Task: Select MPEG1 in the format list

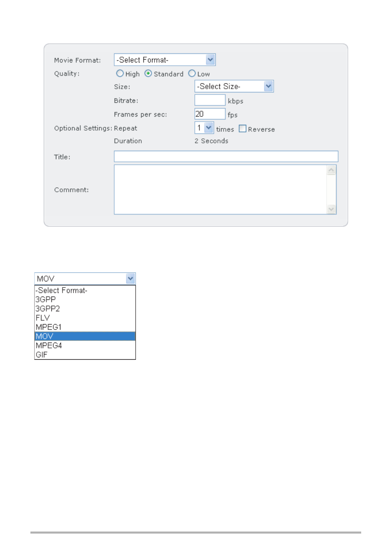Action: 48,327
